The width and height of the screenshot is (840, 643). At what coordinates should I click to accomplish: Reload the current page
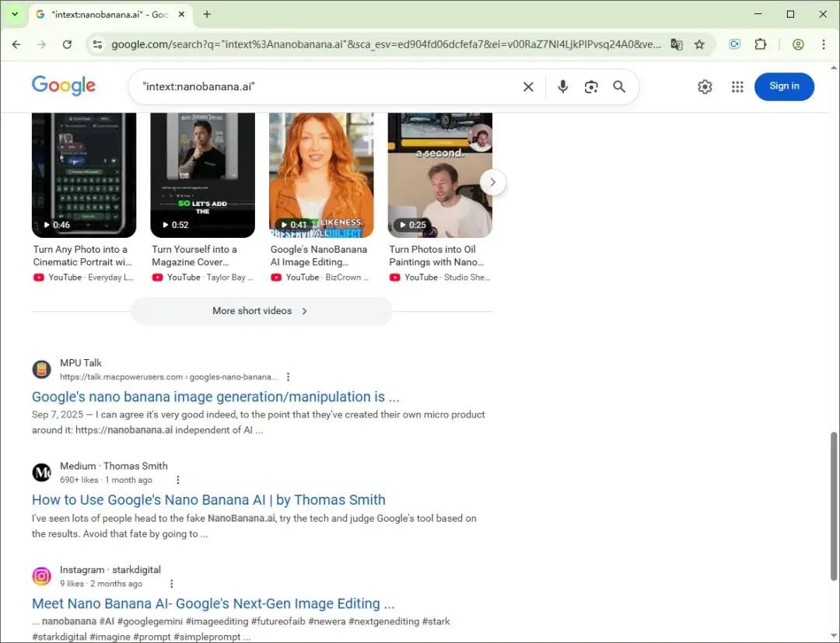point(67,44)
